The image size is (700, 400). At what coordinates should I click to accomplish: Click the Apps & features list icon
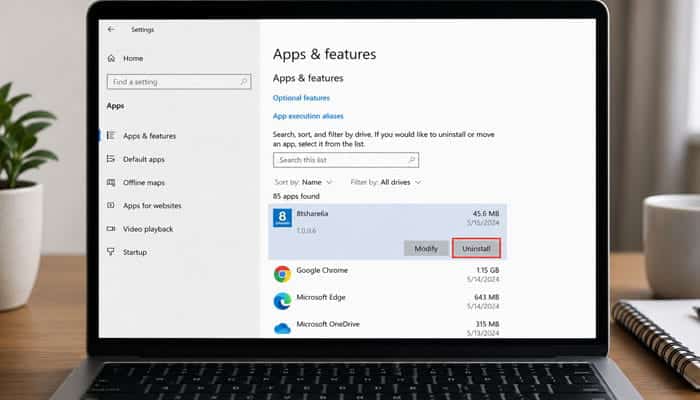coord(111,135)
